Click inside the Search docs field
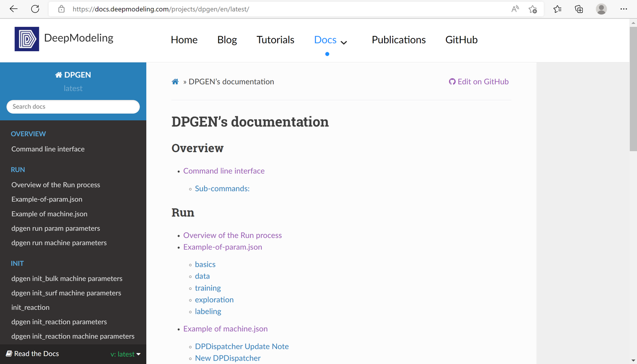 click(73, 106)
